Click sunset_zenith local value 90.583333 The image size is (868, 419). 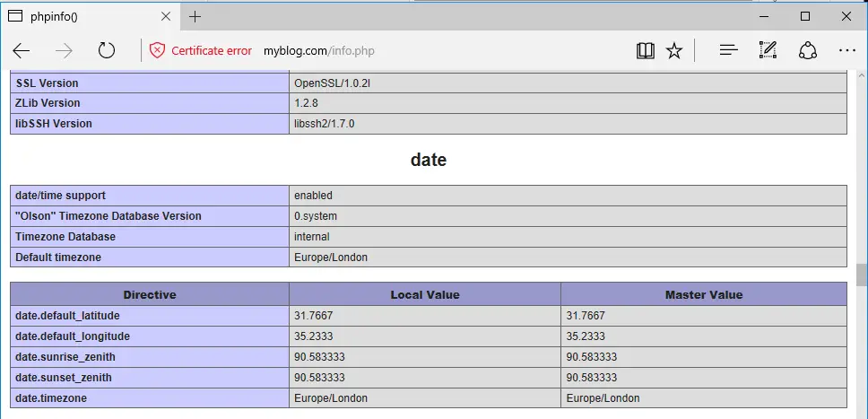tap(319, 378)
